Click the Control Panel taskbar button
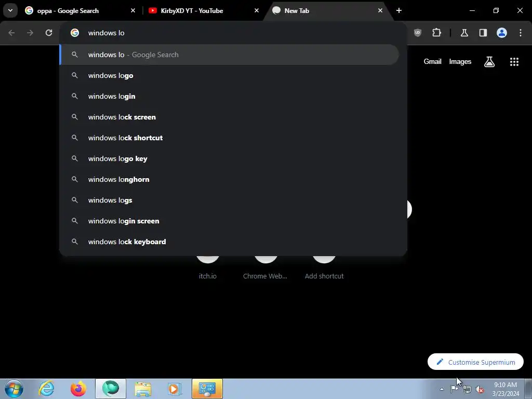Viewport: 532px width, 399px height. coord(207,389)
